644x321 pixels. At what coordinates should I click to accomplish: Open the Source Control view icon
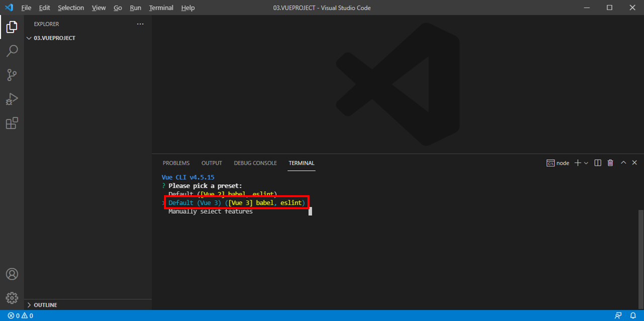click(x=12, y=75)
